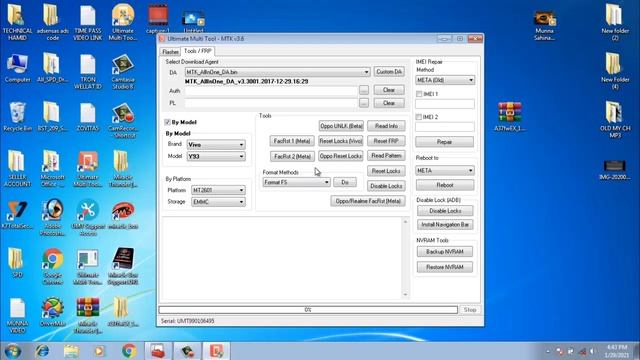This screenshot has height=360, width=640.
Task: Open Brand dropdown showing Vivo
Action: click(x=216, y=144)
